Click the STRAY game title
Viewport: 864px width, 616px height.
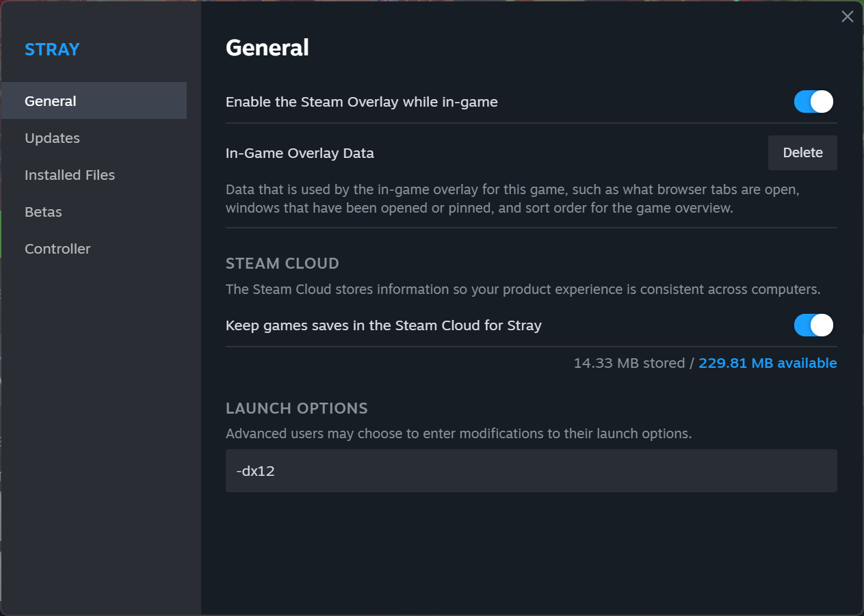52,49
